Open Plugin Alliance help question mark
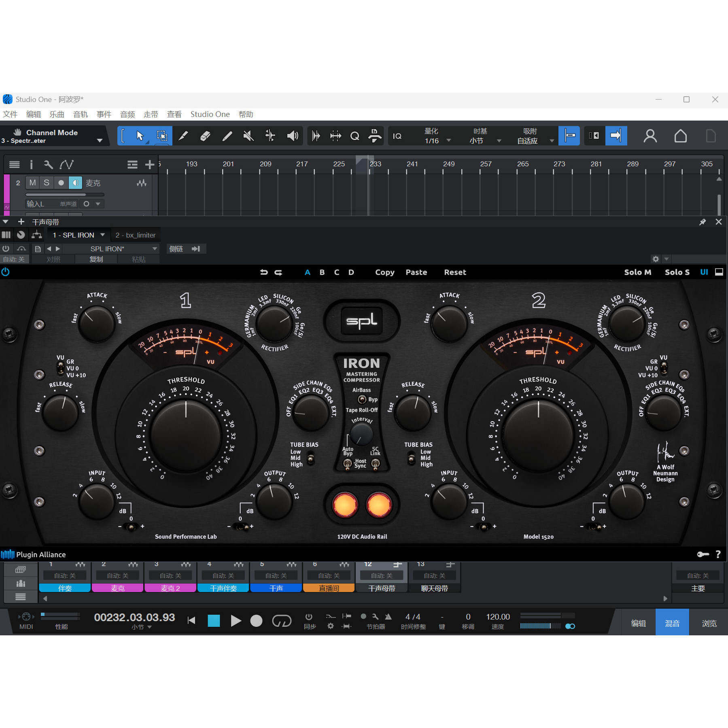This screenshot has width=728, height=728. click(718, 554)
